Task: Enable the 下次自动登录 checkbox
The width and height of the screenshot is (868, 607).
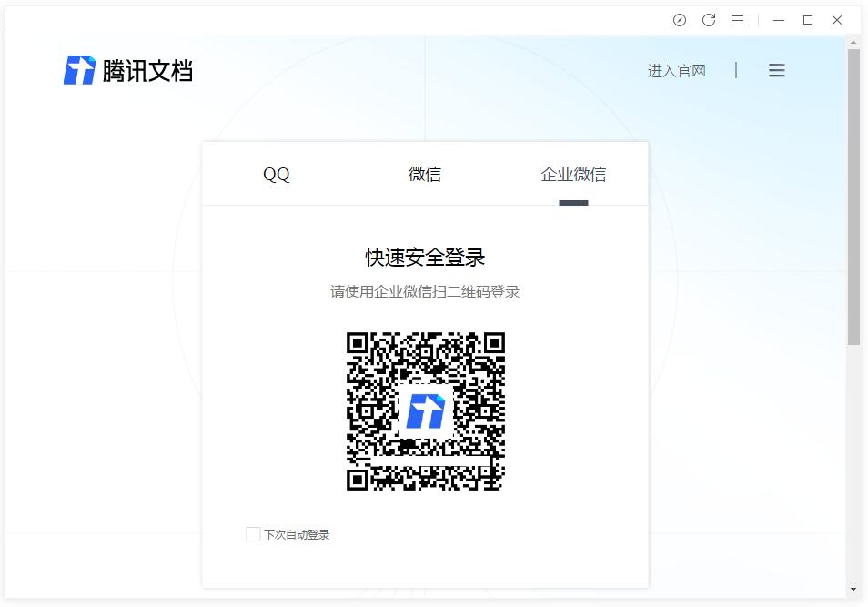Action: coord(253,534)
